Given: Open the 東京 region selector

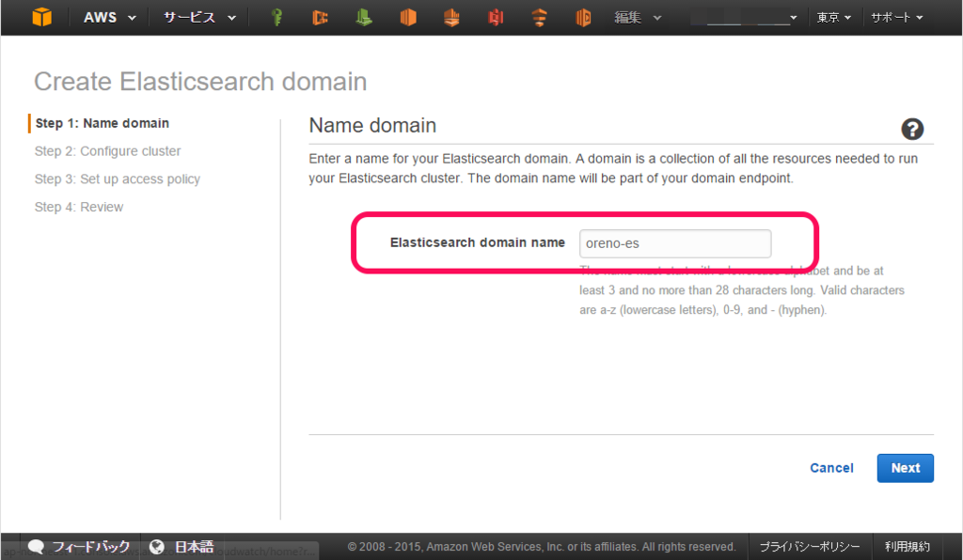Looking at the screenshot, I should click(x=834, y=18).
